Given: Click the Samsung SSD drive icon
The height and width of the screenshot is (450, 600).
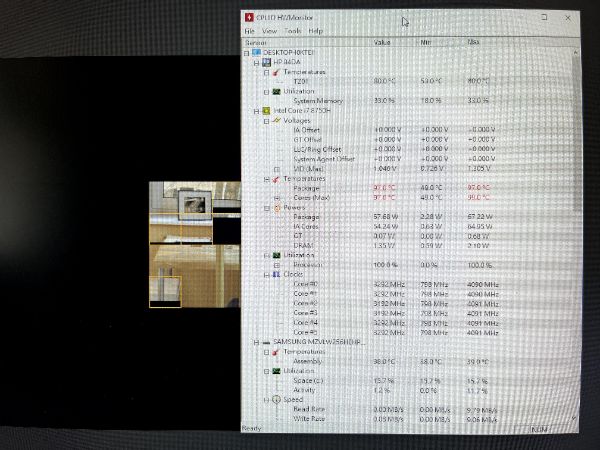Looking at the screenshot, I should tap(266, 343).
